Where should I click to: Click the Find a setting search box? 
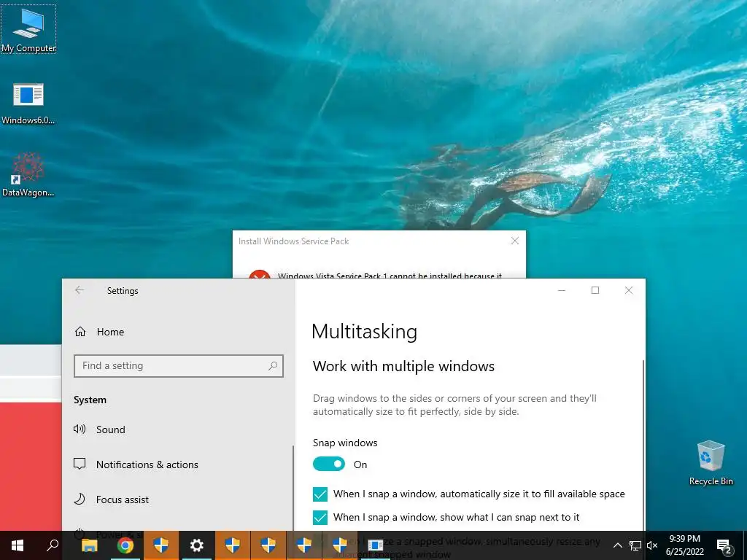179,366
